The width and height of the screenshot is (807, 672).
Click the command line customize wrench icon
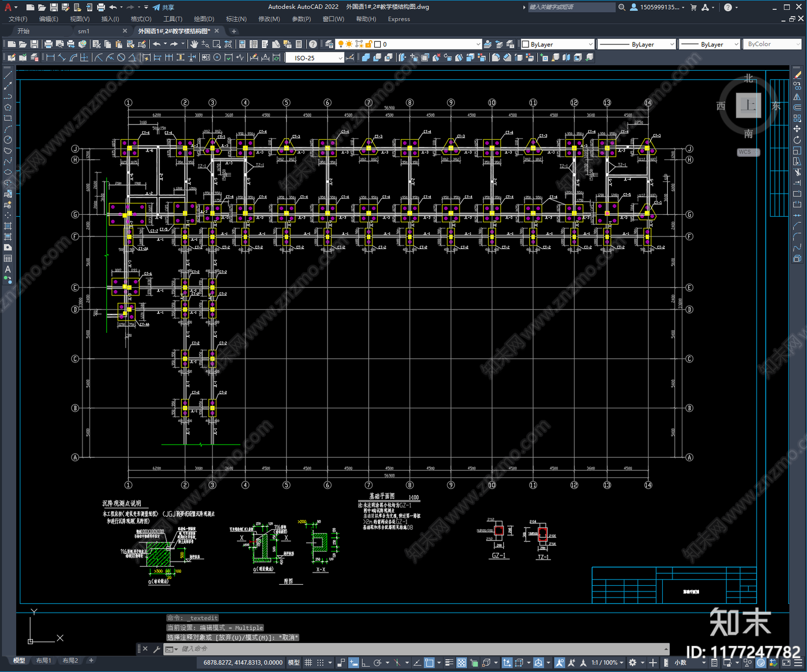point(157,649)
